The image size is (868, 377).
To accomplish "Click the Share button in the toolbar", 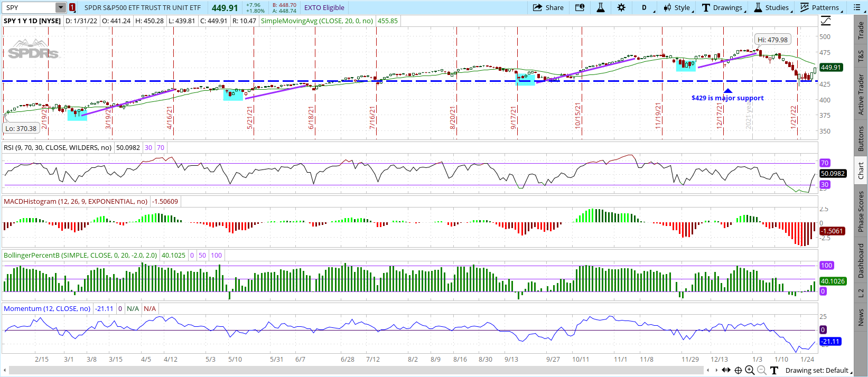I will [x=548, y=7].
